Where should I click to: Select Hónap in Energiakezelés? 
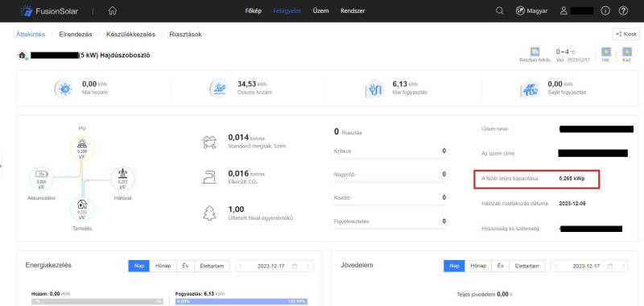163,266
